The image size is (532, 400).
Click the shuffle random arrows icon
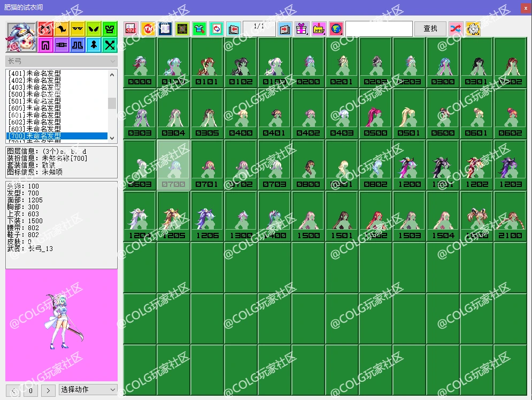[x=456, y=29]
